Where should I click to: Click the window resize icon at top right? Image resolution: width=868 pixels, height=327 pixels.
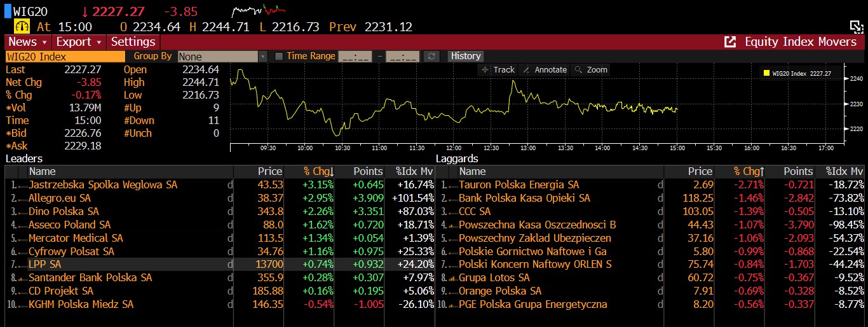click(x=857, y=26)
